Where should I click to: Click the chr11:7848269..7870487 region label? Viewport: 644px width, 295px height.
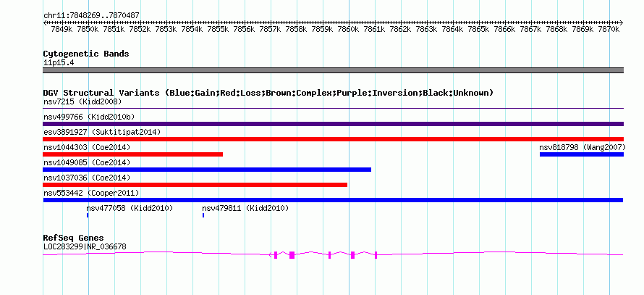click(x=91, y=16)
